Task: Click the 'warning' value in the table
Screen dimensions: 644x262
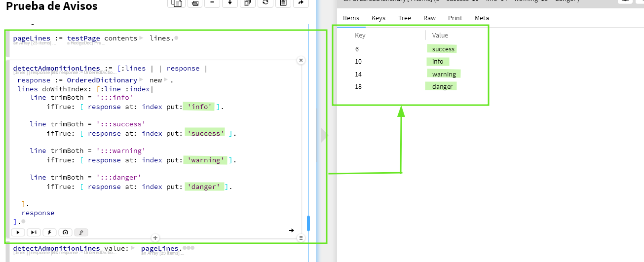Action: click(444, 74)
